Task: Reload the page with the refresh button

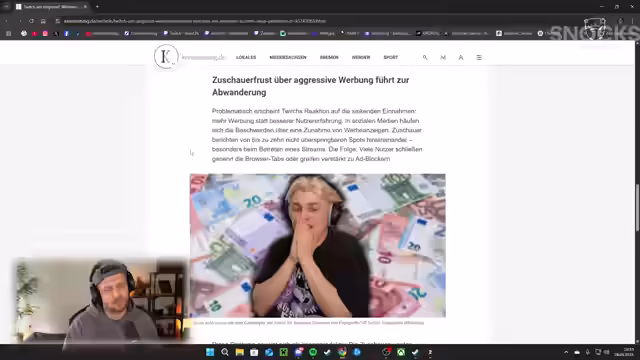Action: pos(31,21)
